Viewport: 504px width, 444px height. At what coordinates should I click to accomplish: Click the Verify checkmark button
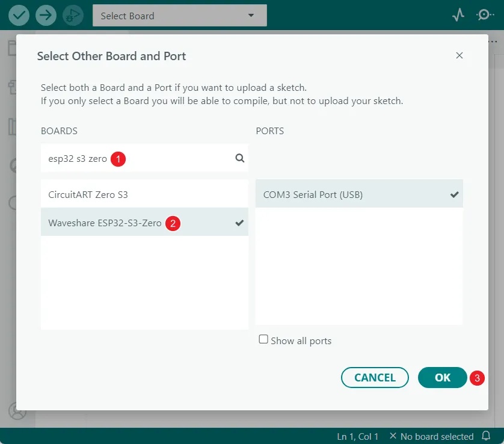19,16
